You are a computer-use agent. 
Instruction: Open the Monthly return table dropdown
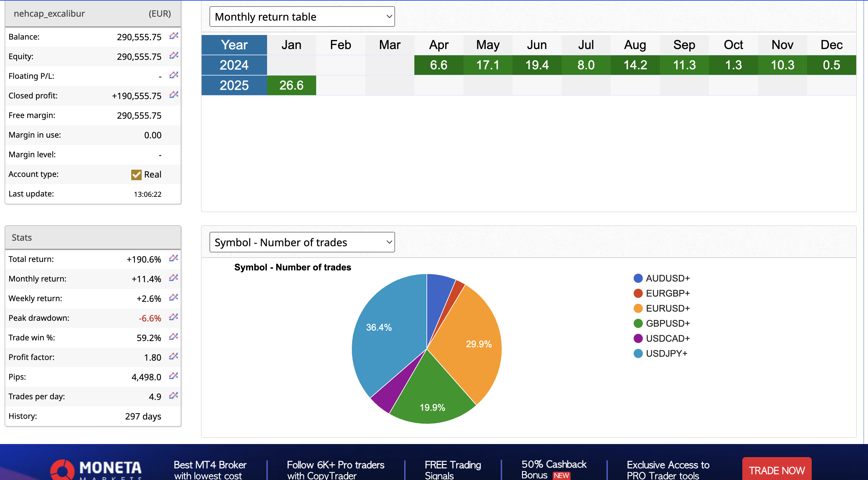[x=302, y=16]
